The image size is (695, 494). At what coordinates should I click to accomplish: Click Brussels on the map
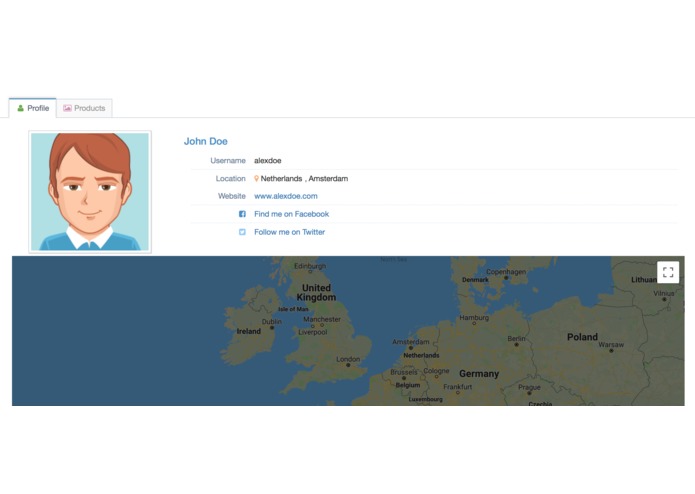point(404,372)
